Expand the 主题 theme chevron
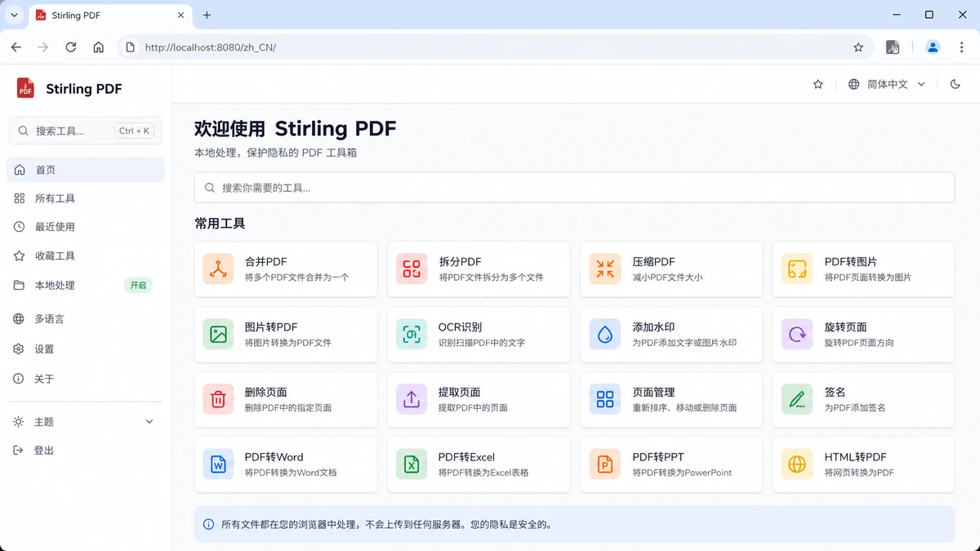This screenshot has height=551, width=980. click(x=149, y=422)
